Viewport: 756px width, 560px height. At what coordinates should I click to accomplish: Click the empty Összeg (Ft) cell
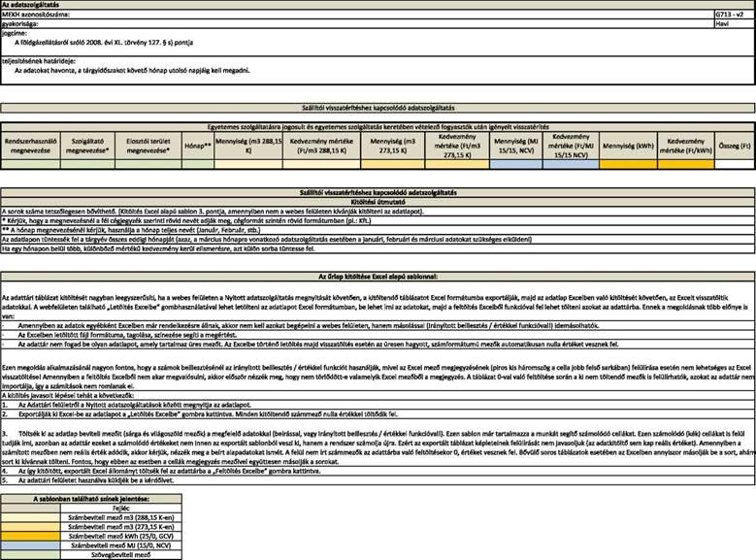click(x=735, y=164)
